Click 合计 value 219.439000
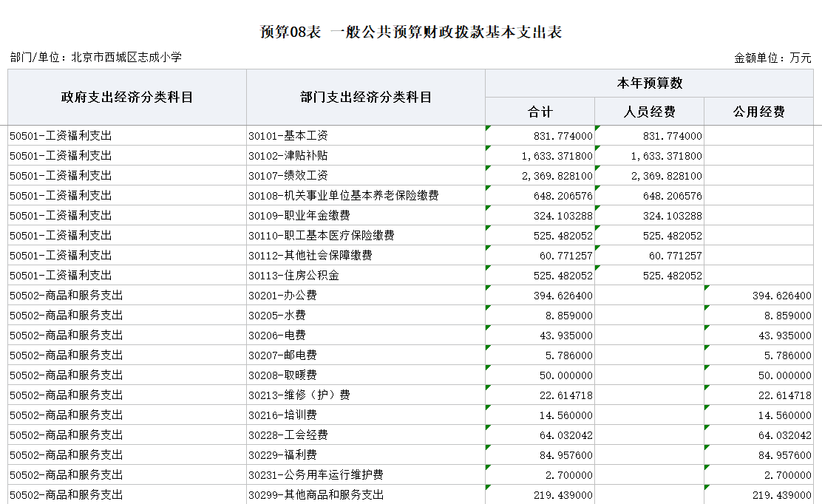Screen dimensions: 822x504 pos(540,494)
